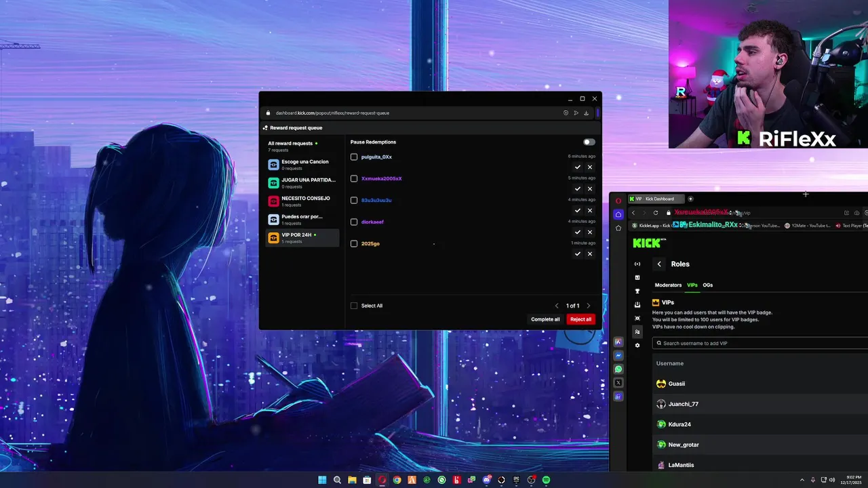Open Windows Start menu

coord(322,480)
